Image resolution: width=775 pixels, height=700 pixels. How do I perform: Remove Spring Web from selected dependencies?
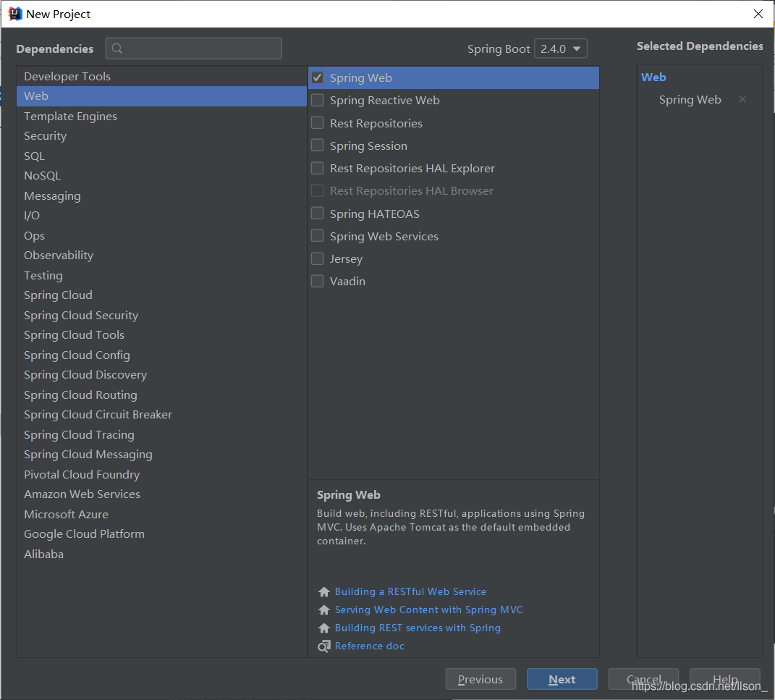pos(742,100)
